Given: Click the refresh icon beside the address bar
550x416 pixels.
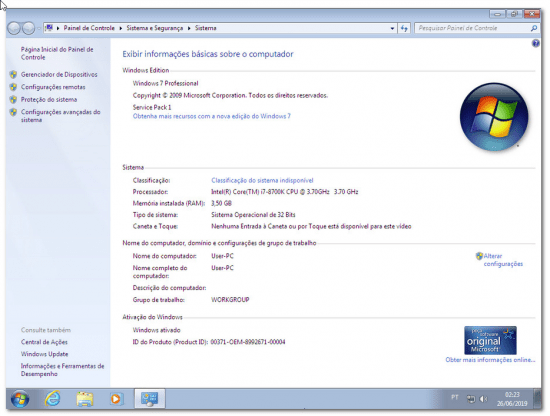Looking at the screenshot, I should click(x=404, y=28).
